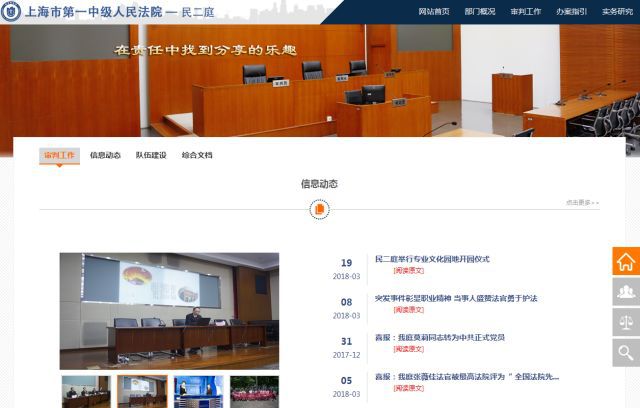Open the 网站首页 menu item
This screenshot has height=408, width=640.
(433, 12)
